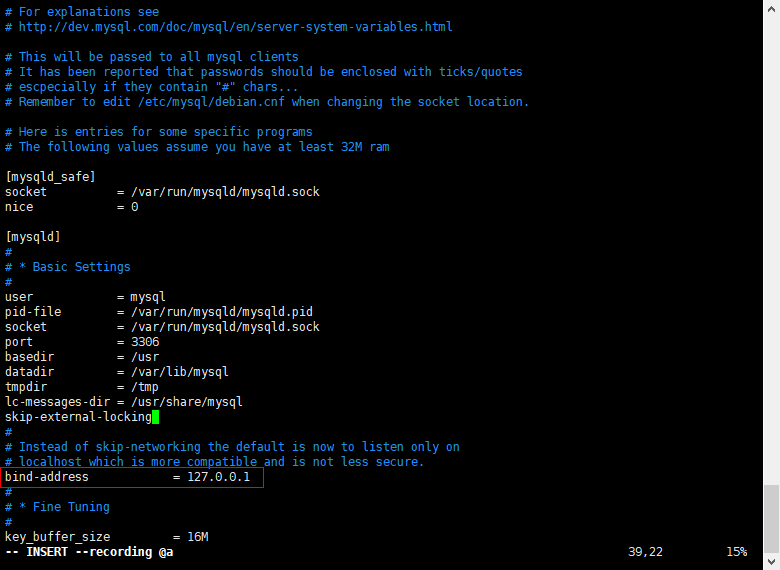
Task: Click the 'user' setting value mysql
Action: 148,297
